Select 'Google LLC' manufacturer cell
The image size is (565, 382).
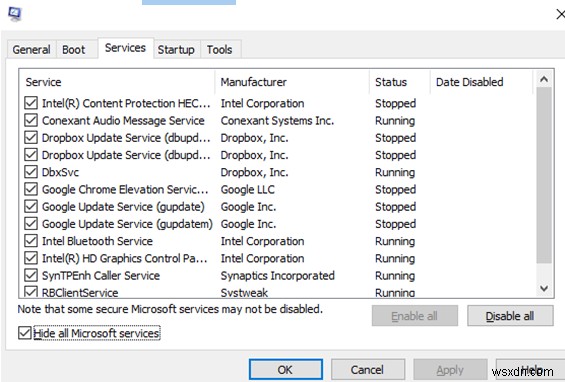(x=248, y=190)
